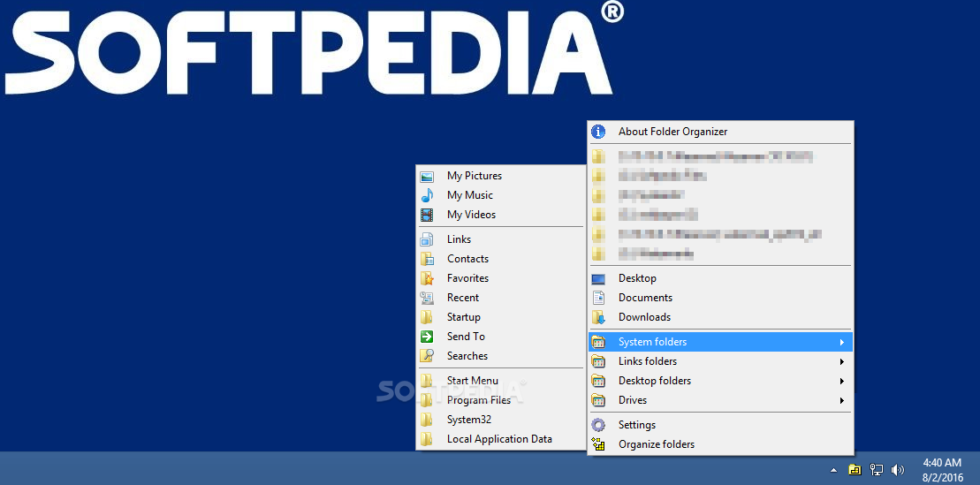Open the Favorites entry text
Screen dimensions: 980x485
pos(467,278)
